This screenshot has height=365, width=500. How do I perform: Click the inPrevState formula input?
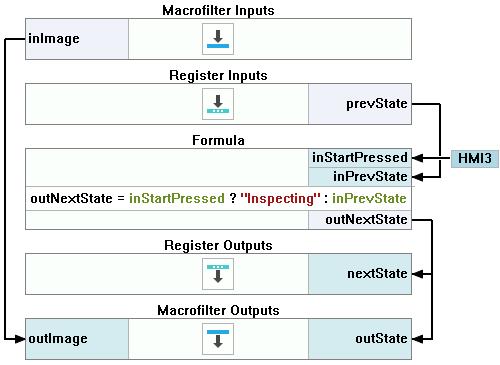pyautogui.click(x=360, y=177)
